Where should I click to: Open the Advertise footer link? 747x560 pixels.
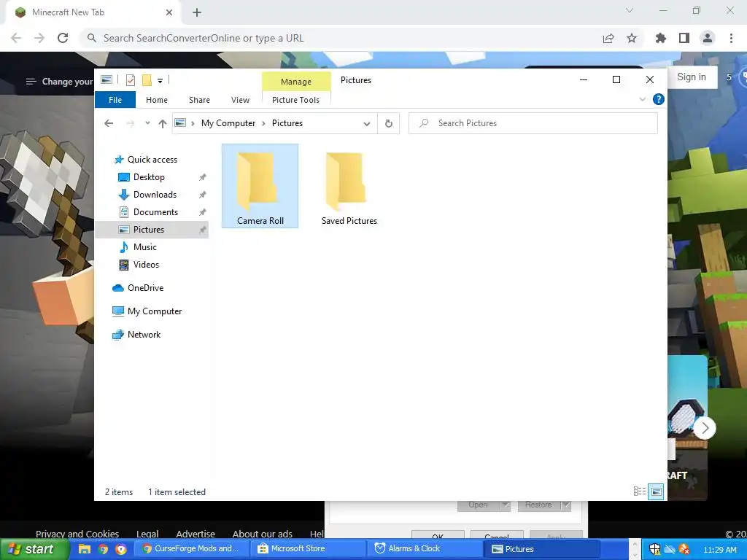[x=196, y=534]
